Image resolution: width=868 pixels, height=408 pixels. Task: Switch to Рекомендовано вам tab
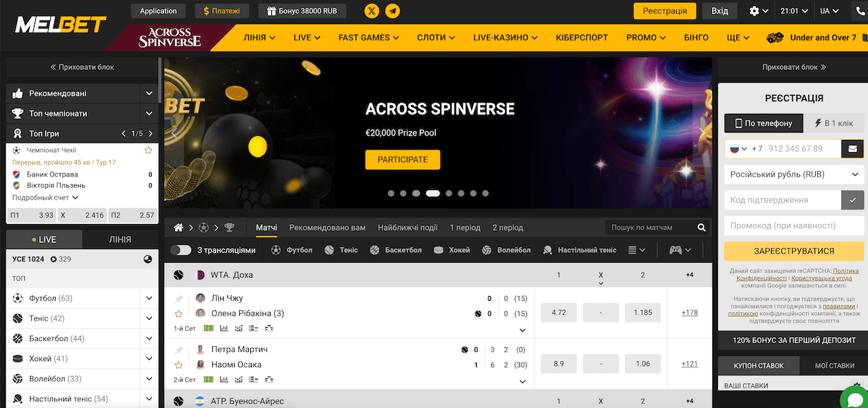tap(328, 227)
